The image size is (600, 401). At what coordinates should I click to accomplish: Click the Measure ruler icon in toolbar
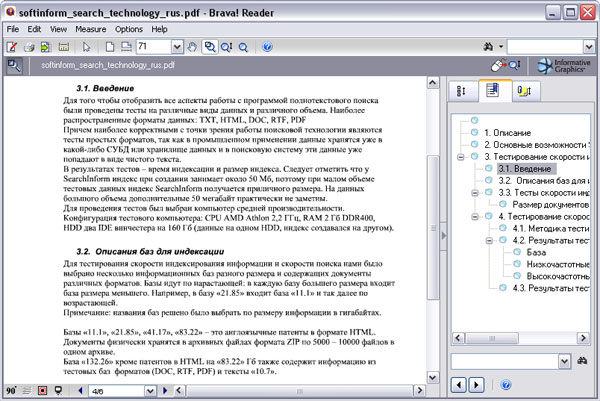click(64, 47)
